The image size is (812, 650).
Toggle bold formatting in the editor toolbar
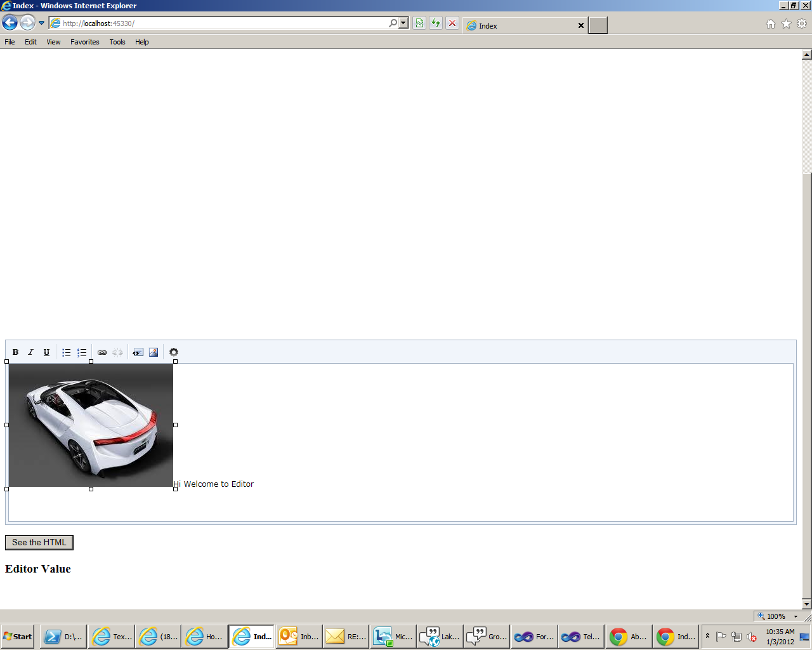[x=15, y=352]
